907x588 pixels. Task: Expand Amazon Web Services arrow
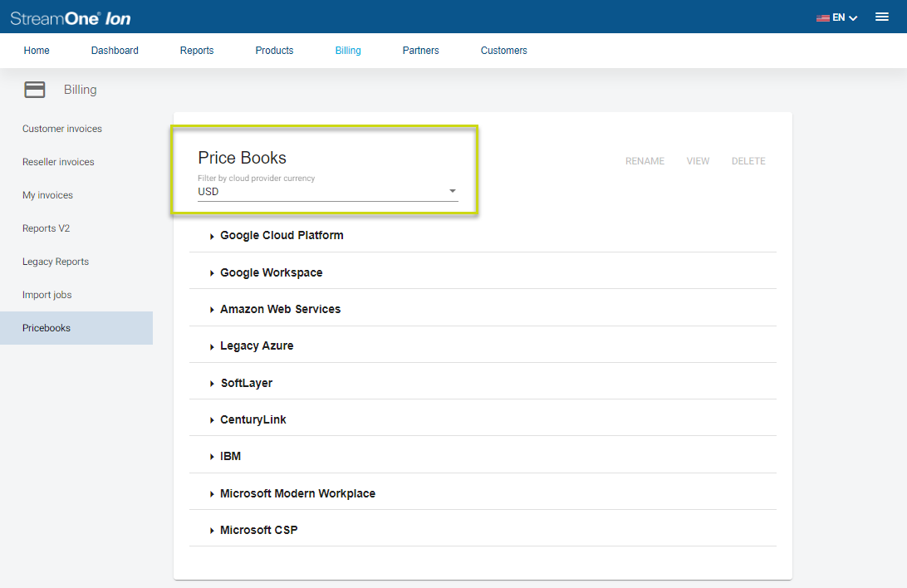212,310
